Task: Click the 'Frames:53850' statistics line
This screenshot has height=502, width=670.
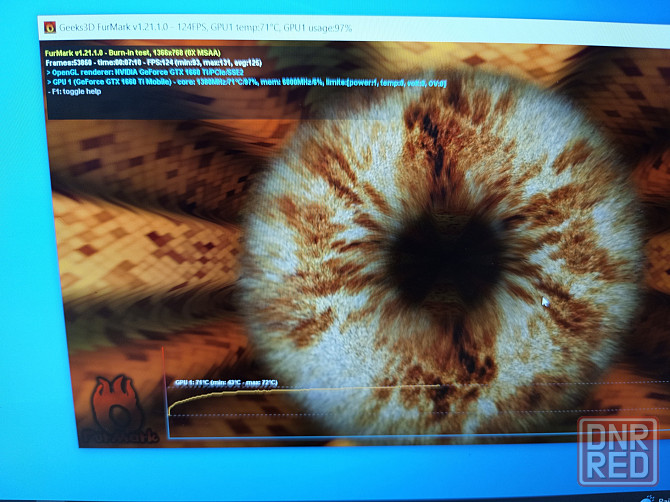Action: 153,63
